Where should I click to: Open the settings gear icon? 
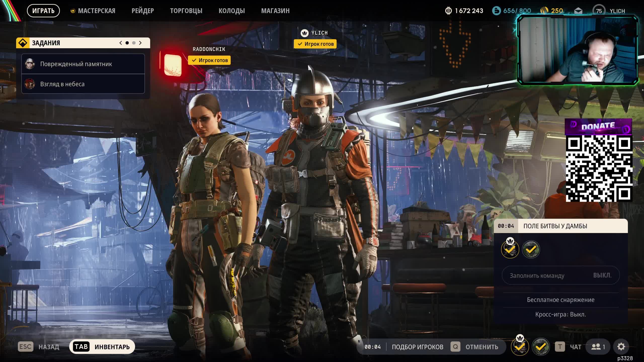[621, 347]
